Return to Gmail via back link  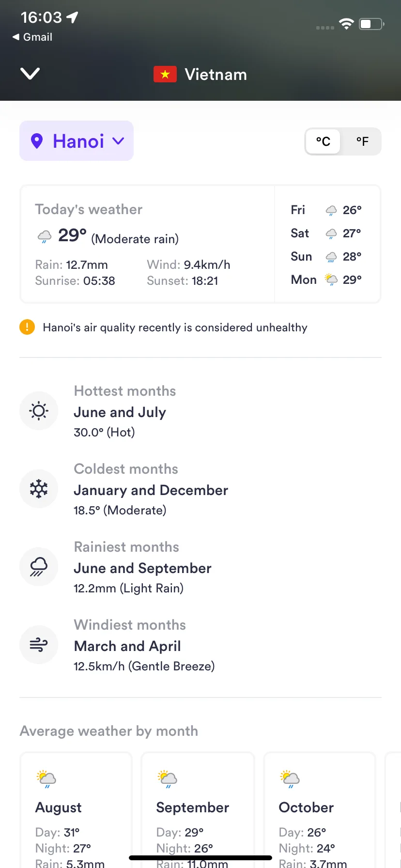pyautogui.click(x=32, y=37)
